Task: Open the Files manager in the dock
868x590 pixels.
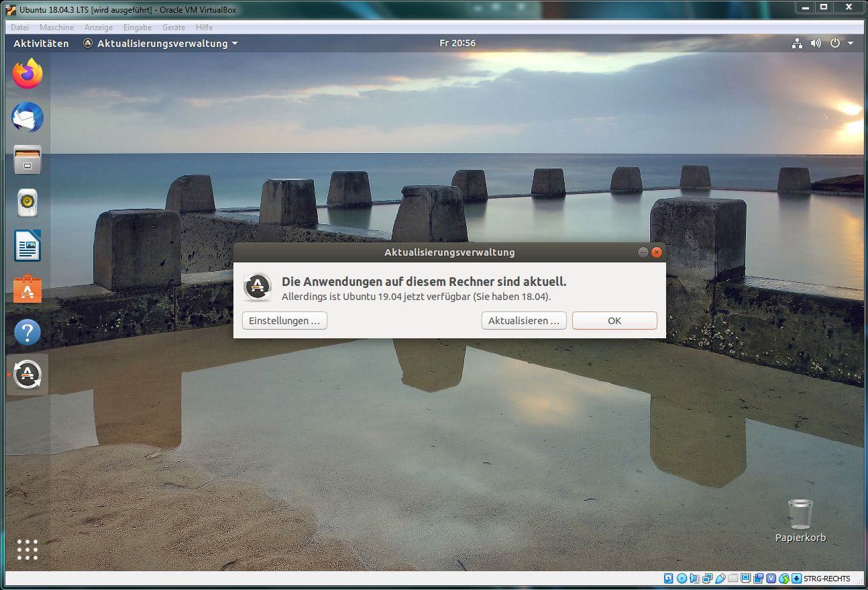Action: (28, 160)
